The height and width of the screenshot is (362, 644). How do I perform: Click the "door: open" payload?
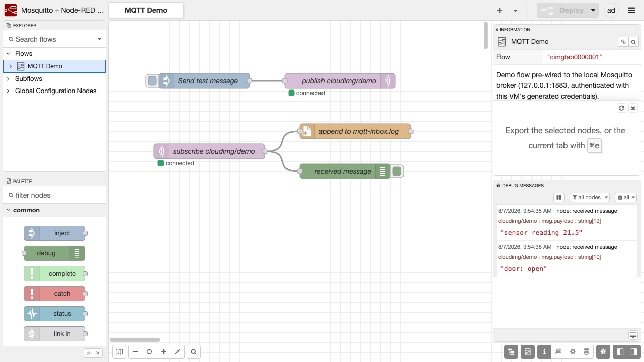(523, 269)
